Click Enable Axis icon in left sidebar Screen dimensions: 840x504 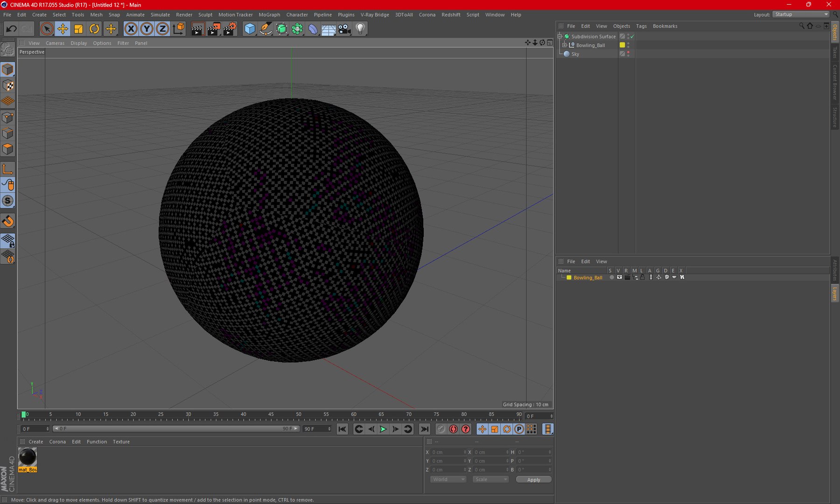(x=8, y=169)
